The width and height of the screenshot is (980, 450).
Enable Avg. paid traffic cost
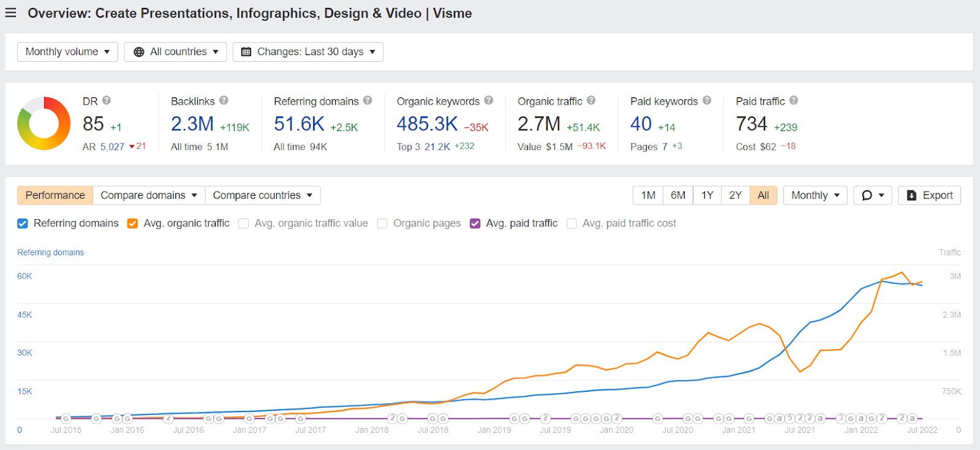[571, 223]
